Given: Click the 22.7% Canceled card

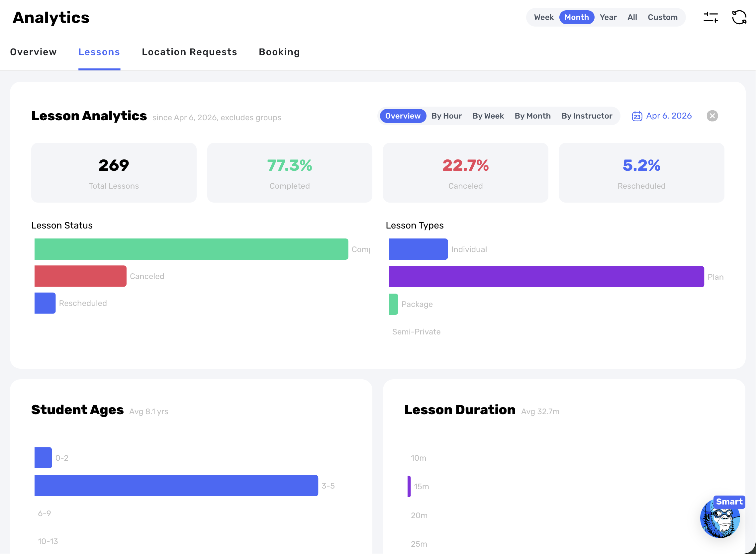Looking at the screenshot, I should click(x=466, y=173).
